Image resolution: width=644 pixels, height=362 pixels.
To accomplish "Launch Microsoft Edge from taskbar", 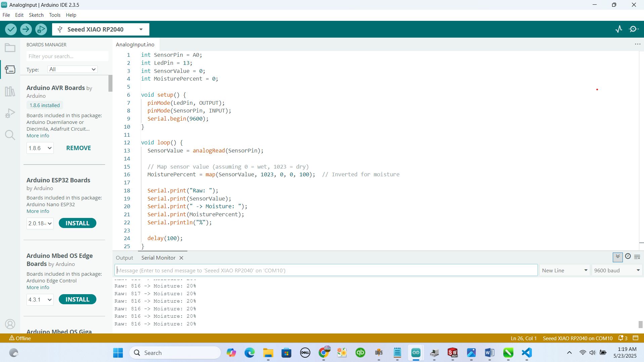I will coord(249,353).
